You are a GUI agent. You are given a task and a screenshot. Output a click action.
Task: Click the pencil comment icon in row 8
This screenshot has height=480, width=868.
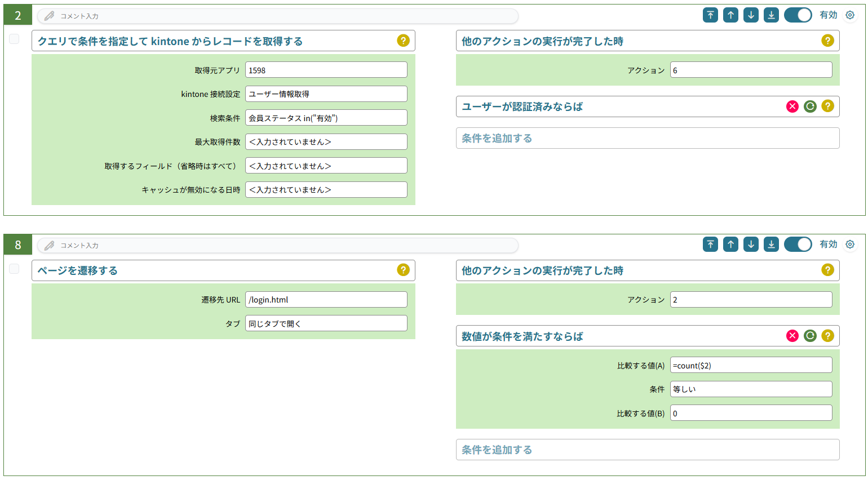pos(50,245)
